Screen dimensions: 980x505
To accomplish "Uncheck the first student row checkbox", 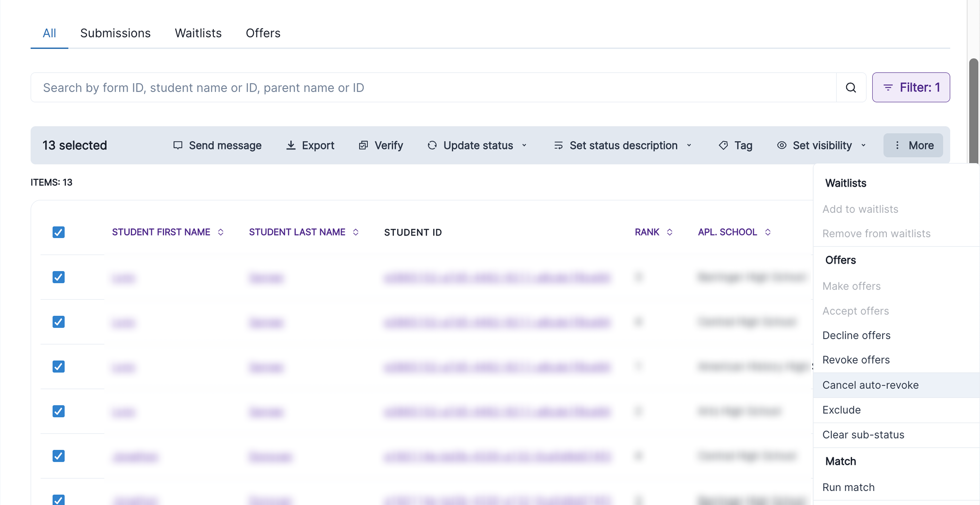I will (x=59, y=277).
